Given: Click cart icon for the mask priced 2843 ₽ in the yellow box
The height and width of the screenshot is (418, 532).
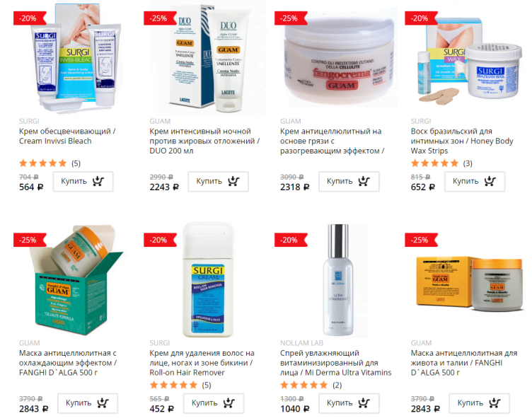Looking at the screenshot, I should click(495, 402).
